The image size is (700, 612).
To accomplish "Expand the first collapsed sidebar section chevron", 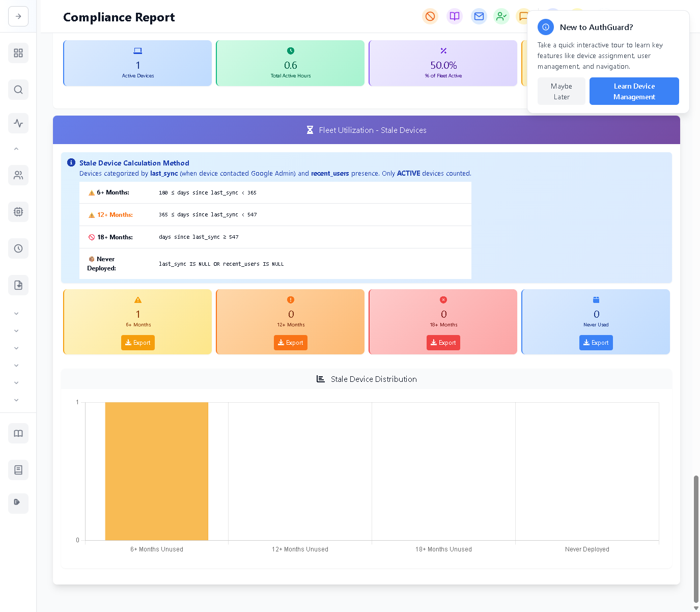I will 16,313.
